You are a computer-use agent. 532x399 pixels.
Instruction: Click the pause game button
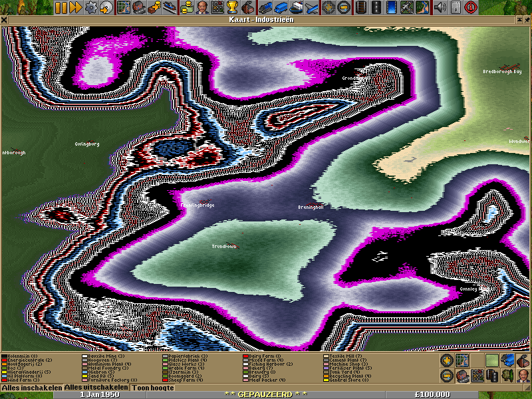click(61, 7)
